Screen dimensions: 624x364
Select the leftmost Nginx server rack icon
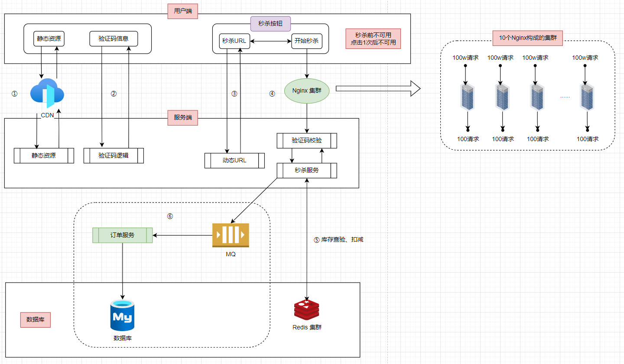(x=467, y=97)
